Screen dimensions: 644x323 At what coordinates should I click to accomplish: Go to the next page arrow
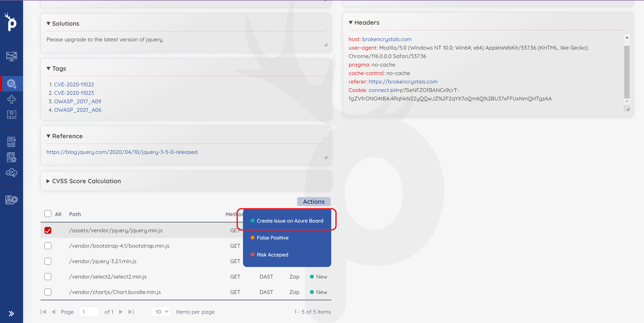pyautogui.click(x=121, y=312)
